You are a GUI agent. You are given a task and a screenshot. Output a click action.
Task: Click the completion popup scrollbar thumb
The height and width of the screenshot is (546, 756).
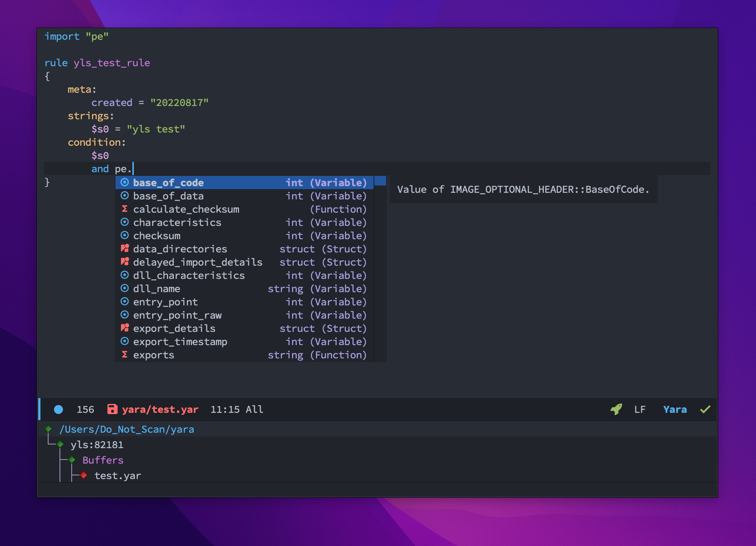380,181
